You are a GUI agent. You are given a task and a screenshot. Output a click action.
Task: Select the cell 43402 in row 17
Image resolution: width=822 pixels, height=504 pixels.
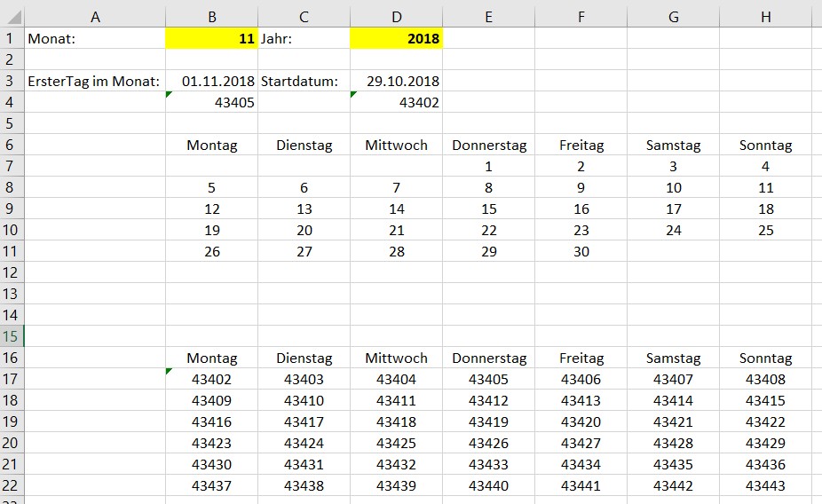point(211,379)
